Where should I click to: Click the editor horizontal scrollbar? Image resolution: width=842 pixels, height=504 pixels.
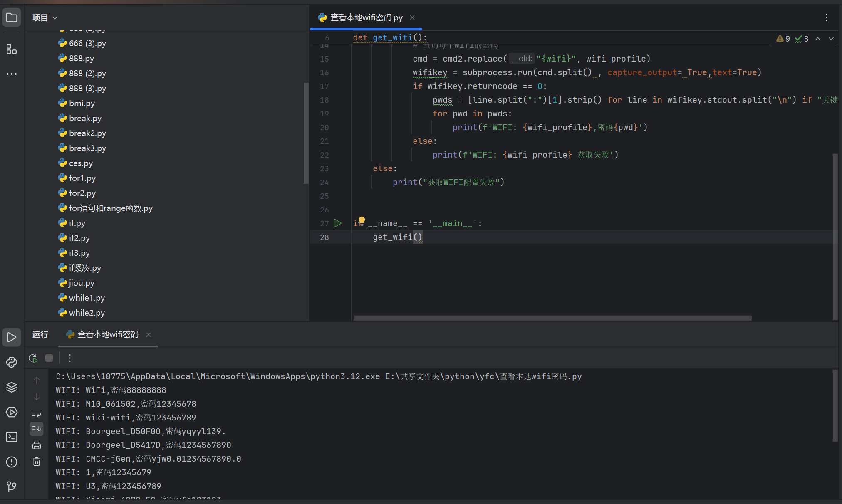tap(552, 318)
